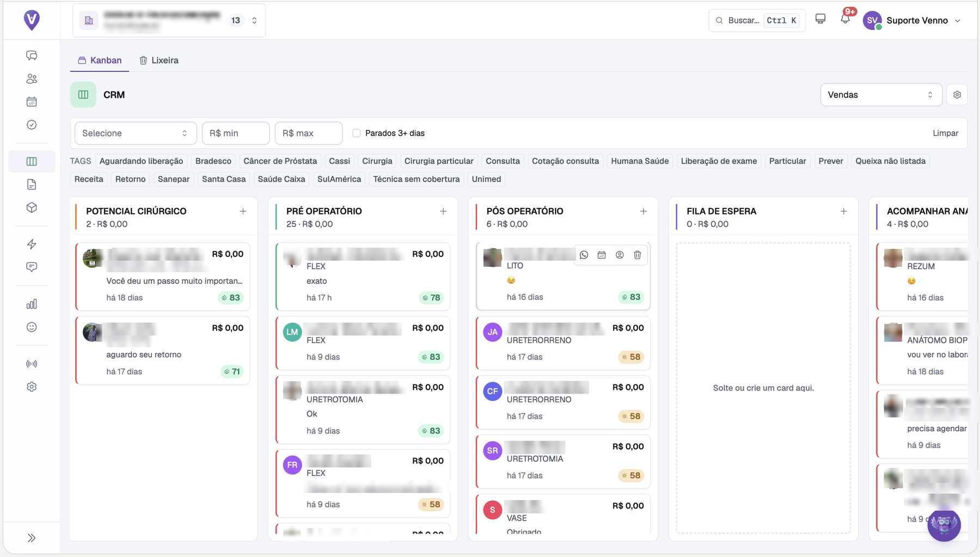Switch to Kanban tab
The image size is (980, 557).
[x=100, y=60]
